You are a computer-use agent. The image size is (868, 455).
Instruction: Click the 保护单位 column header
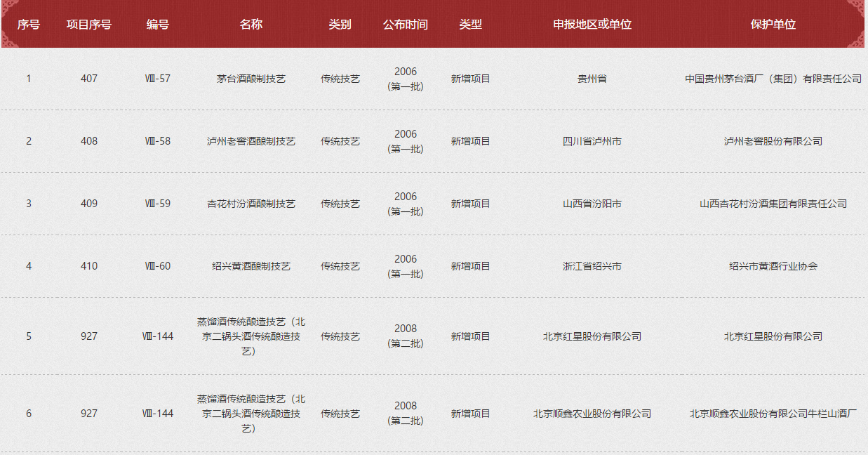point(773,24)
